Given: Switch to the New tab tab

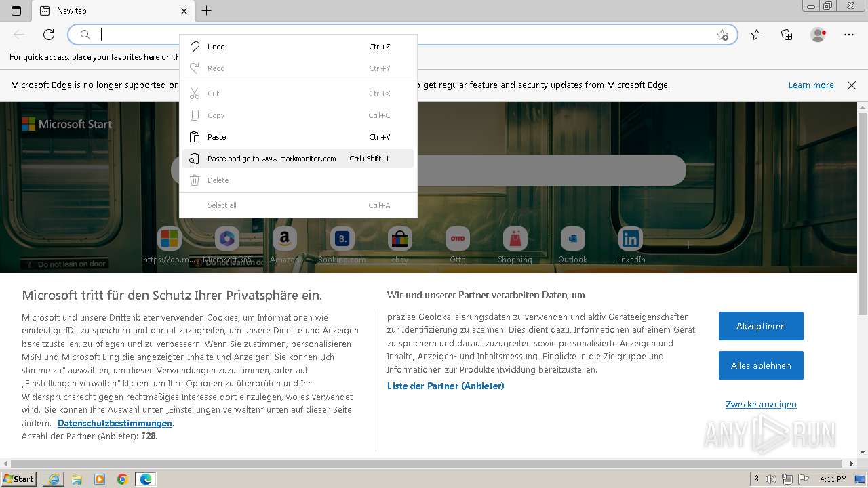Looking at the screenshot, I should [x=113, y=11].
